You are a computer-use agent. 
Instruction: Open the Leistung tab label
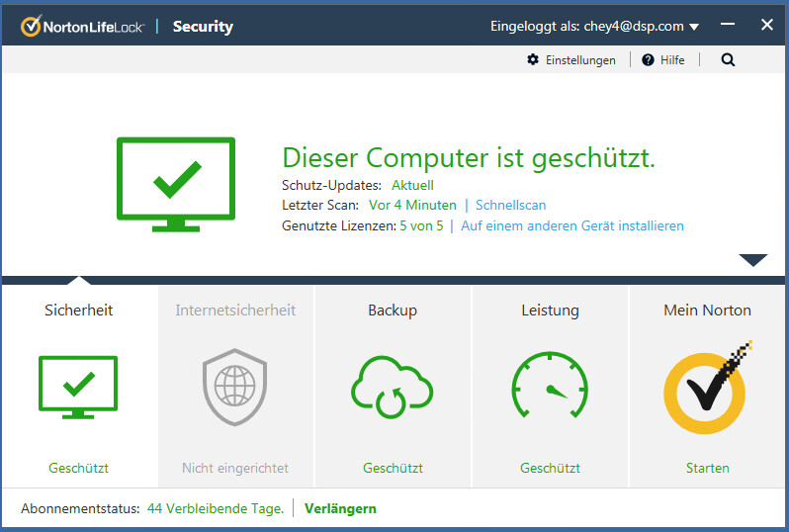[x=550, y=310]
